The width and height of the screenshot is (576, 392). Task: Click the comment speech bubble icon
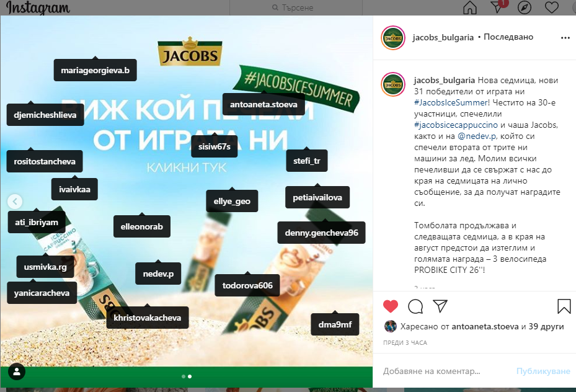(x=415, y=306)
